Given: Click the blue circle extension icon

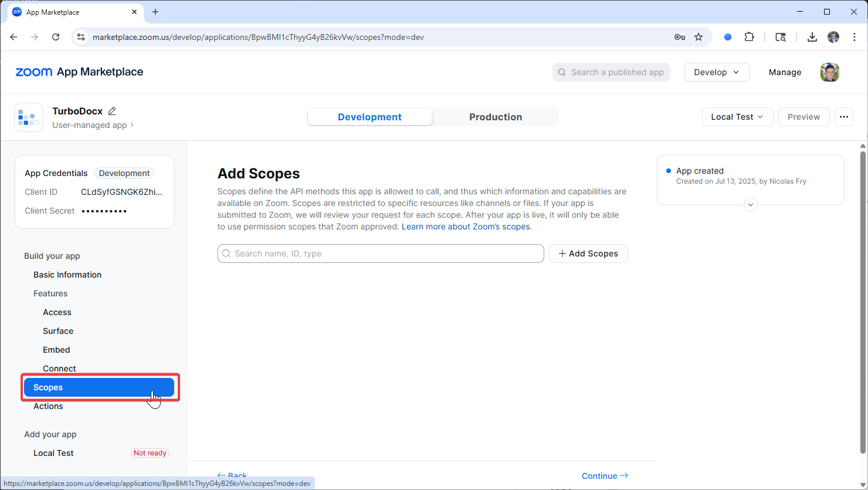Looking at the screenshot, I should click(x=728, y=37).
